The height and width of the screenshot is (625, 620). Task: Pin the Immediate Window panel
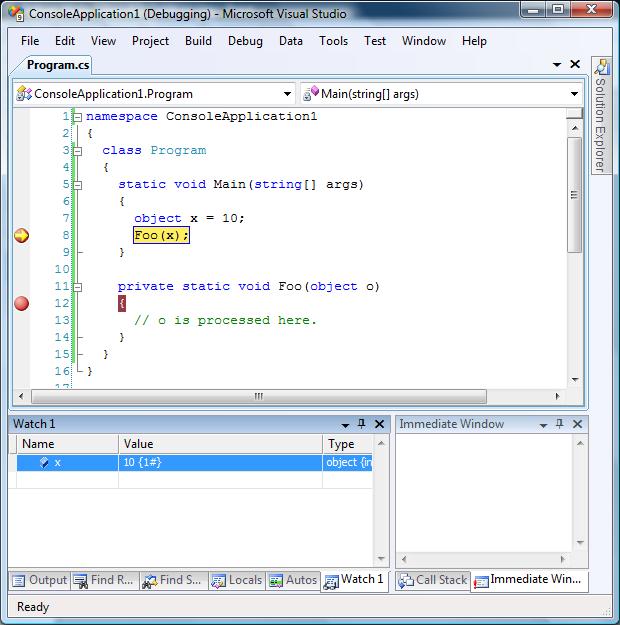[x=559, y=423]
